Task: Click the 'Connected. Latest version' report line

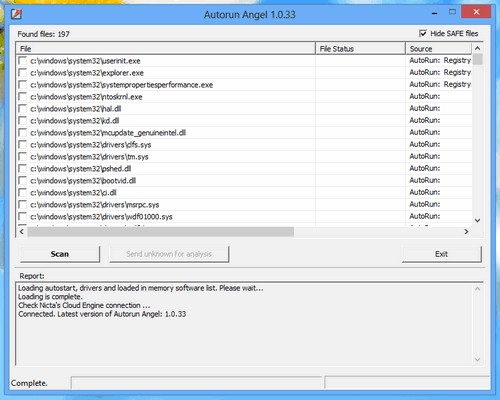Action: (102, 314)
